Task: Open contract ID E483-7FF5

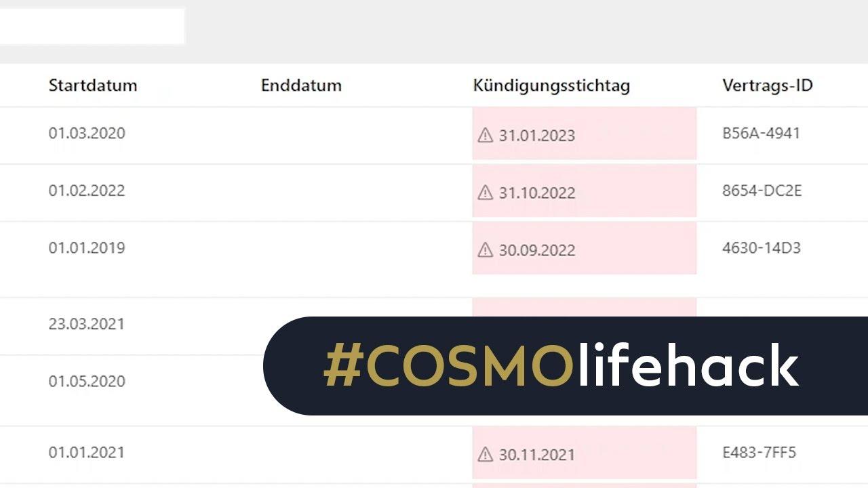Action: 759,452
